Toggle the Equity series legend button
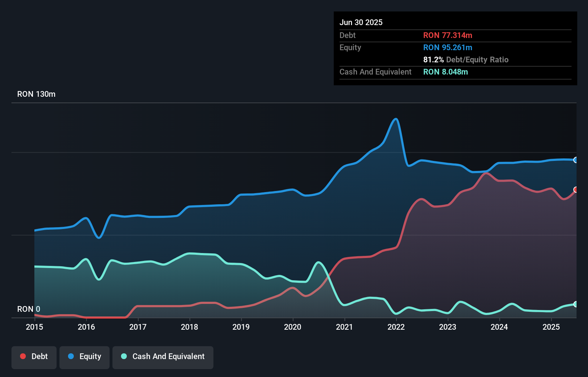This screenshot has height=377, width=588. (x=85, y=357)
